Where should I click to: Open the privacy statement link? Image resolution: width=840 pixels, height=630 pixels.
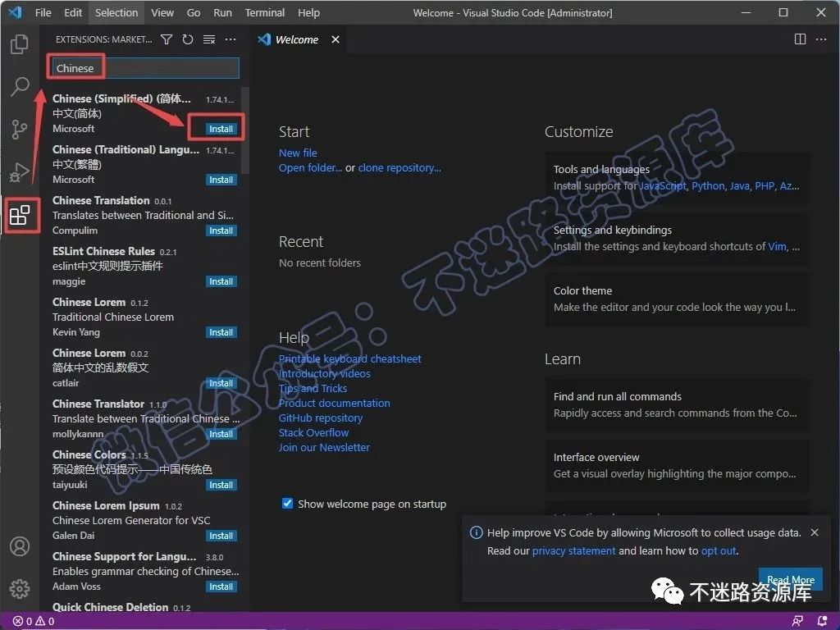[x=573, y=551]
